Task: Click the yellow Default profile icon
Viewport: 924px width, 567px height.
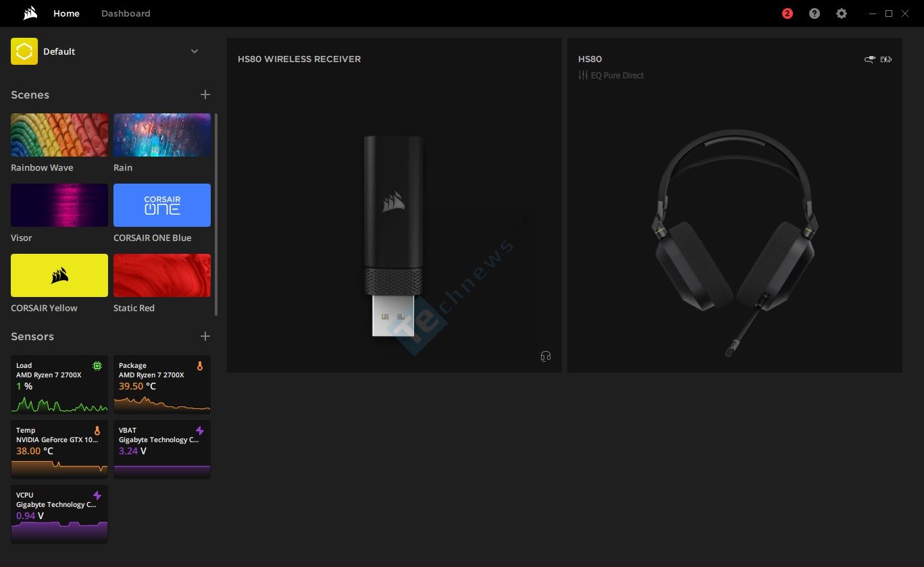Action: point(24,51)
